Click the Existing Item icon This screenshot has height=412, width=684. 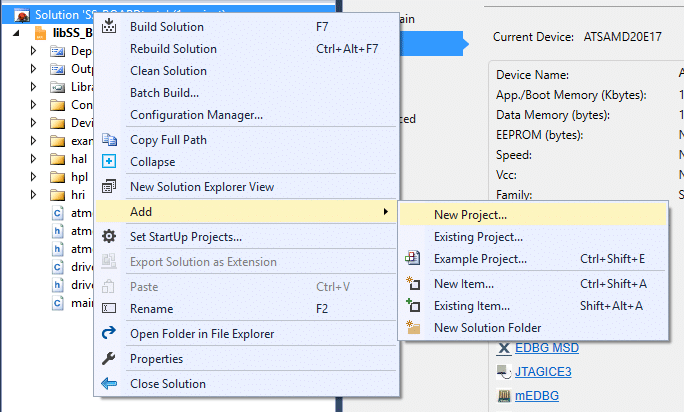click(x=413, y=306)
